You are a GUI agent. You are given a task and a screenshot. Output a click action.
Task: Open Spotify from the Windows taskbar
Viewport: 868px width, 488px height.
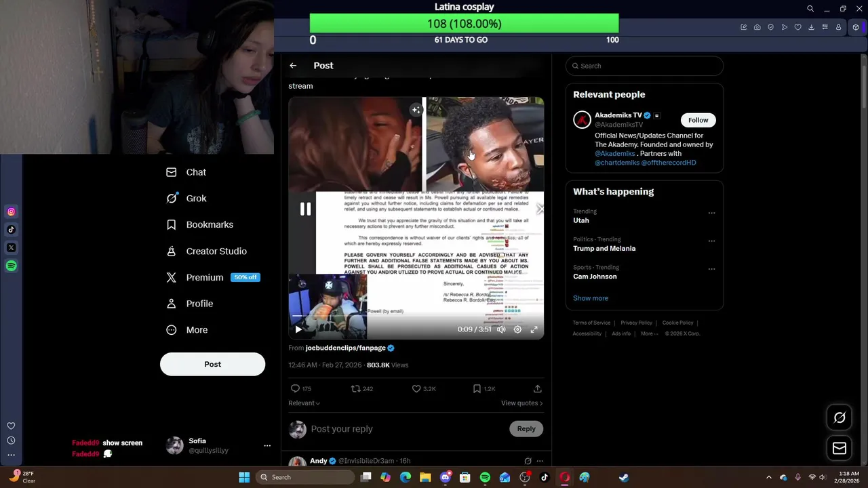click(x=485, y=477)
